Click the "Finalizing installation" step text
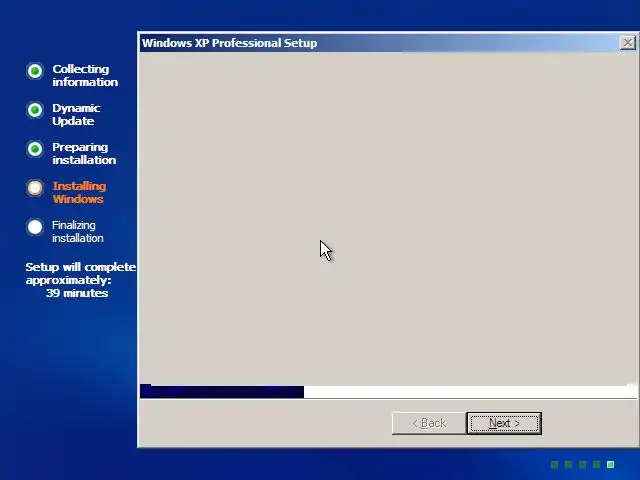Screen dimensions: 640x480 pyautogui.click(x=78, y=231)
